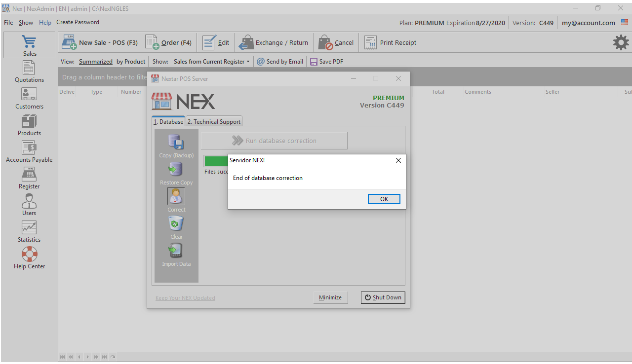Click the US flag language icon
Screen dimensions: 632x364
pyautogui.click(x=625, y=23)
